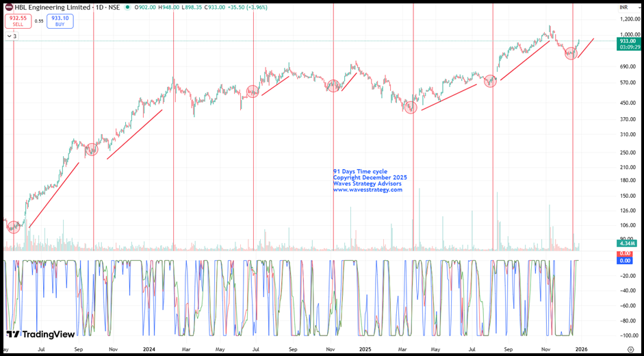Click the Mar label following 2024
This screenshot has height=356, width=644.
pos(185,349)
